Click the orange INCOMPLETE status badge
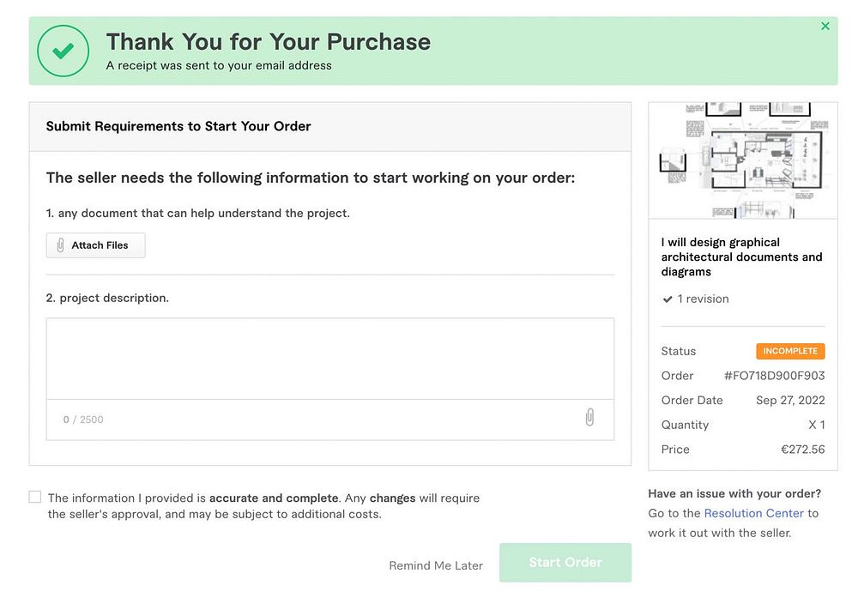This screenshot has width=858, height=616. point(790,351)
